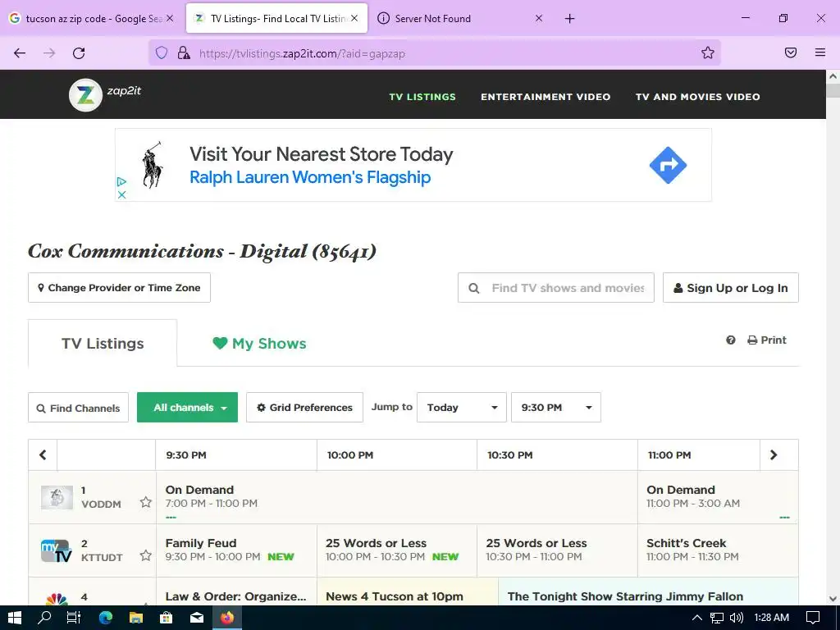Screen dimensions: 840x630
Task: Open On Demand 7:00 PM listing
Action: pos(397,497)
